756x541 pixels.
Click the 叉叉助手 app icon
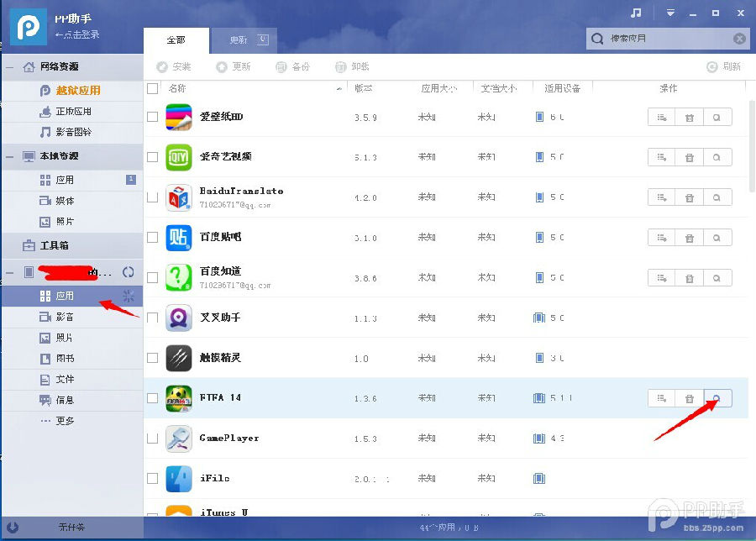pyautogui.click(x=179, y=318)
